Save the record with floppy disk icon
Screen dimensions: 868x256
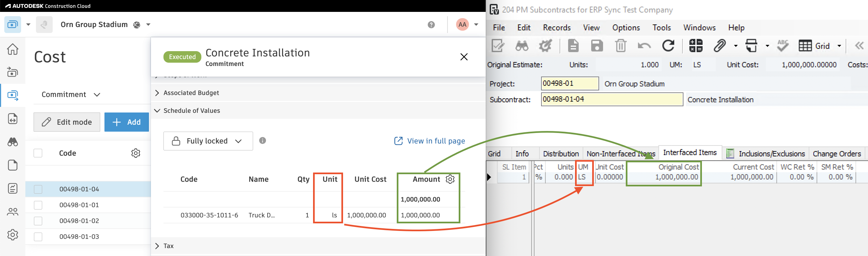tap(597, 46)
